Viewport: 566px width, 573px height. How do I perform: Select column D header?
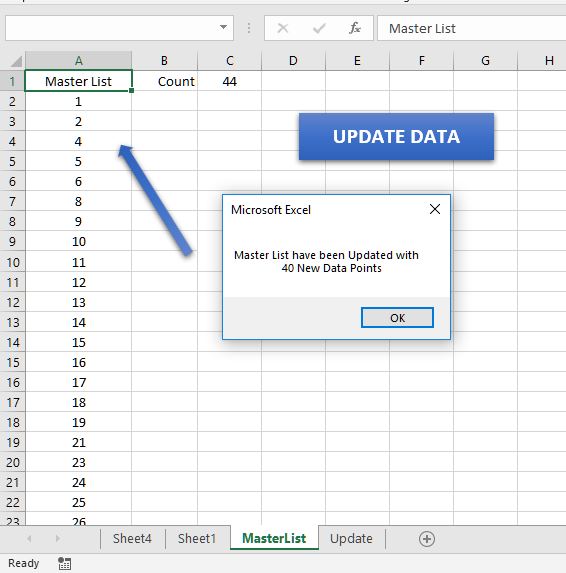[293, 61]
